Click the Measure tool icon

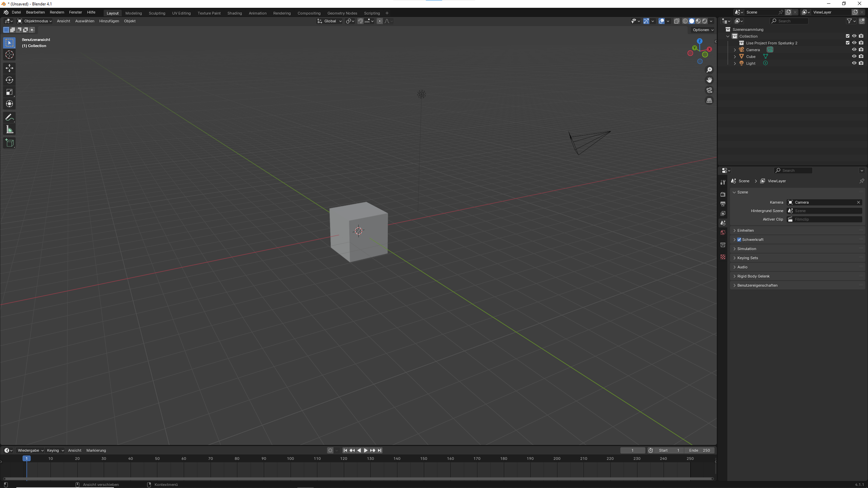[9, 129]
